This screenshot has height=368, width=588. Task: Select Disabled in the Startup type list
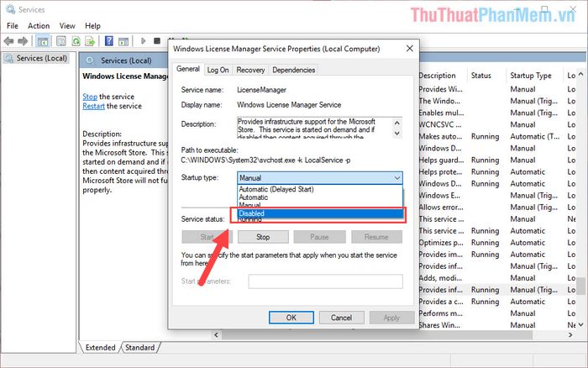(x=320, y=213)
